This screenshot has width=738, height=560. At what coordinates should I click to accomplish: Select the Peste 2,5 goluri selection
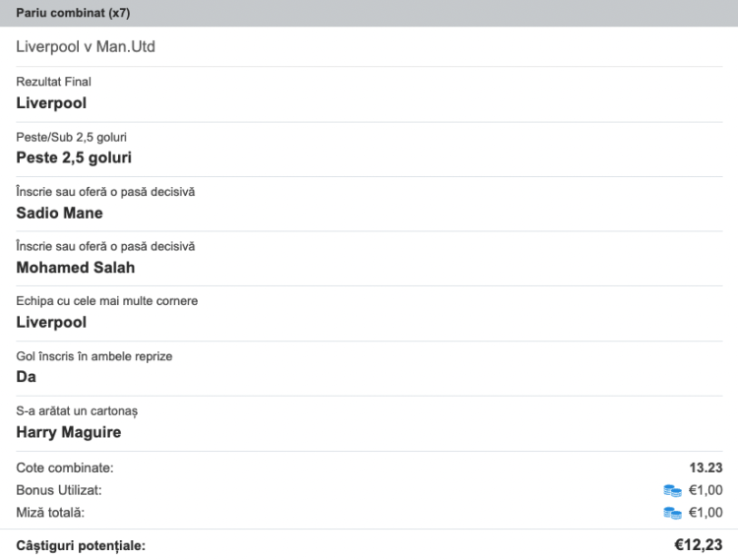pyautogui.click(x=74, y=157)
